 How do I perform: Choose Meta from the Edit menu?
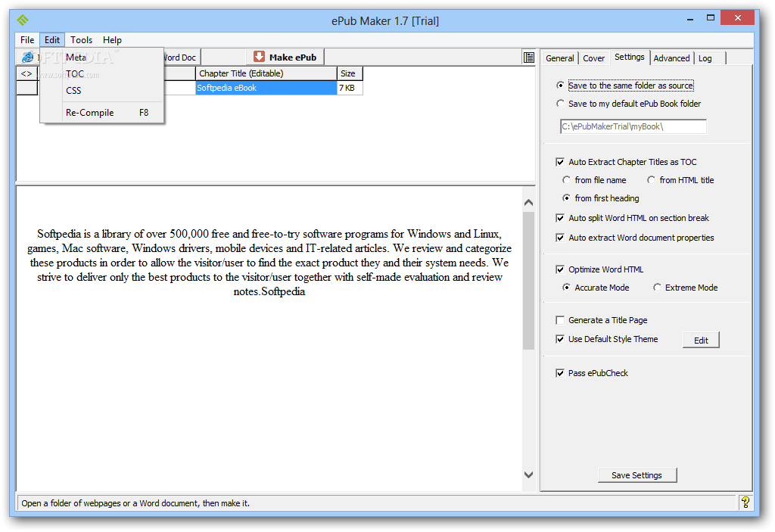click(102, 58)
